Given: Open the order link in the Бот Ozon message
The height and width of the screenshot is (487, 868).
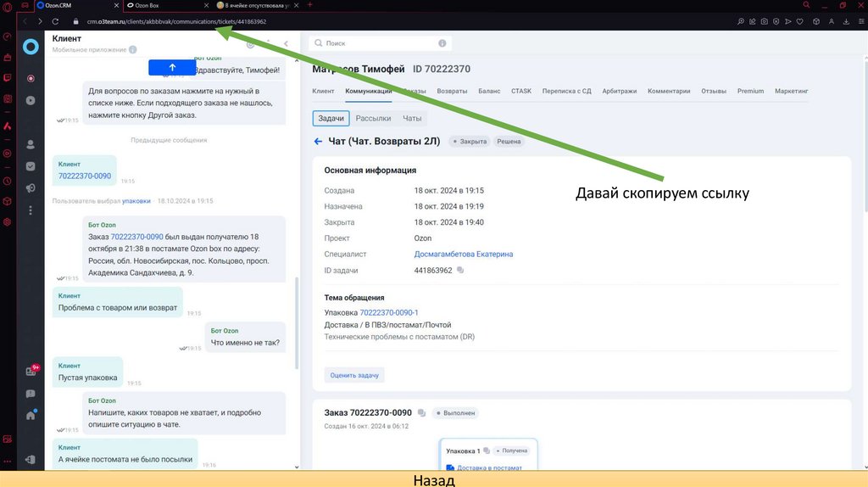Looking at the screenshot, I should pos(136,237).
